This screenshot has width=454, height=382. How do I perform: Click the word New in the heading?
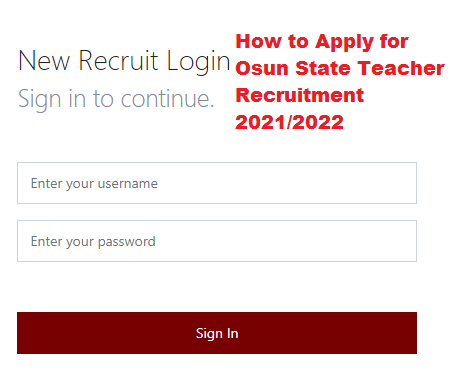pos(44,61)
